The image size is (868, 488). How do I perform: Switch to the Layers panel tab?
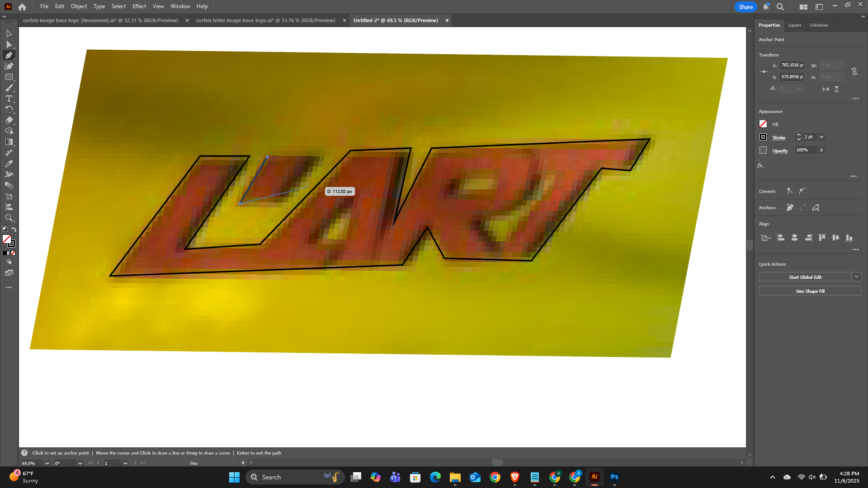pos(794,25)
